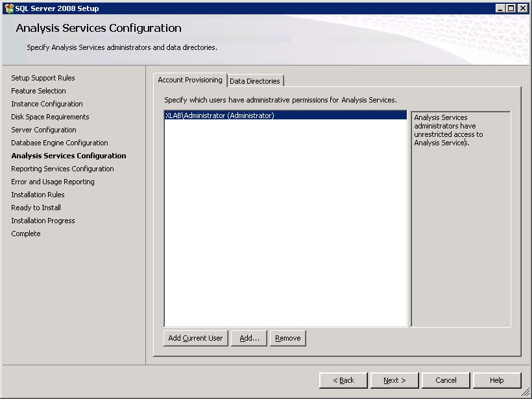Image resolution: width=532 pixels, height=399 pixels.
Task: Click Reporting Services Configuration step
Action: 62,169
